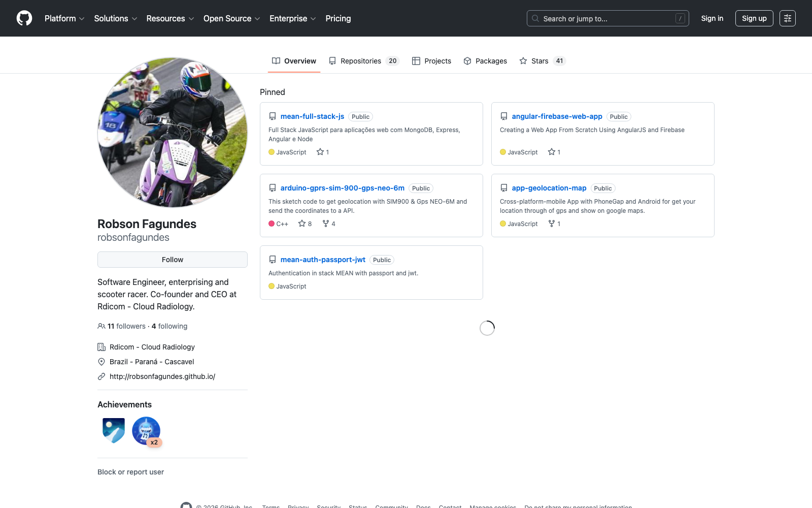Click repo icon beside mean-auth-passport-jwt

(273, 260)
